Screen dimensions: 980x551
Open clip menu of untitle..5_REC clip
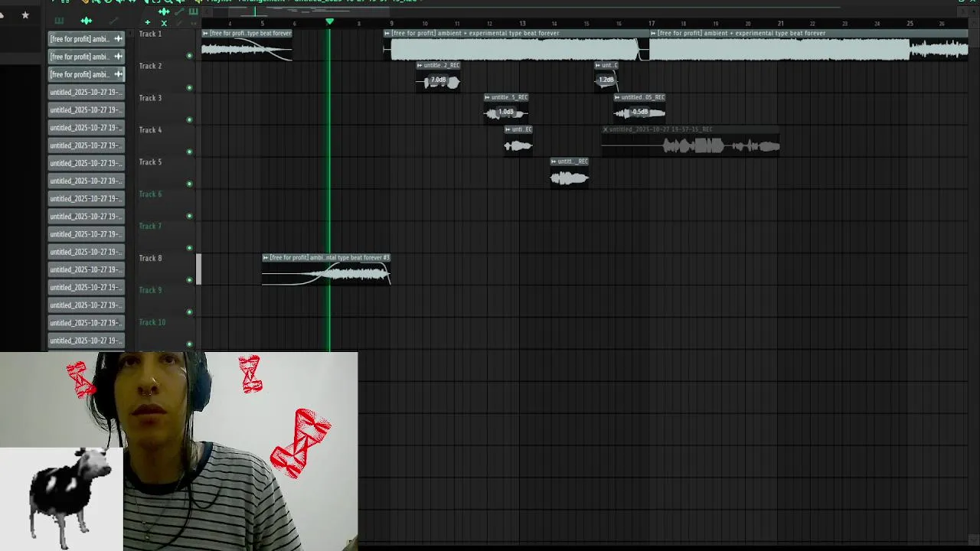(487, 98)
